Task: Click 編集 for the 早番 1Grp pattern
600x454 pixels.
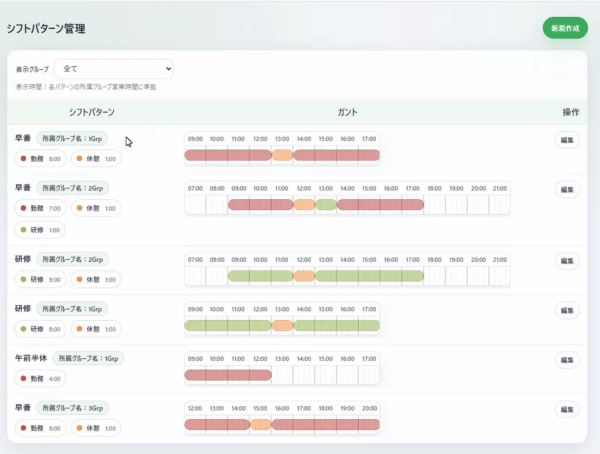Action: [x=567, y=140]
